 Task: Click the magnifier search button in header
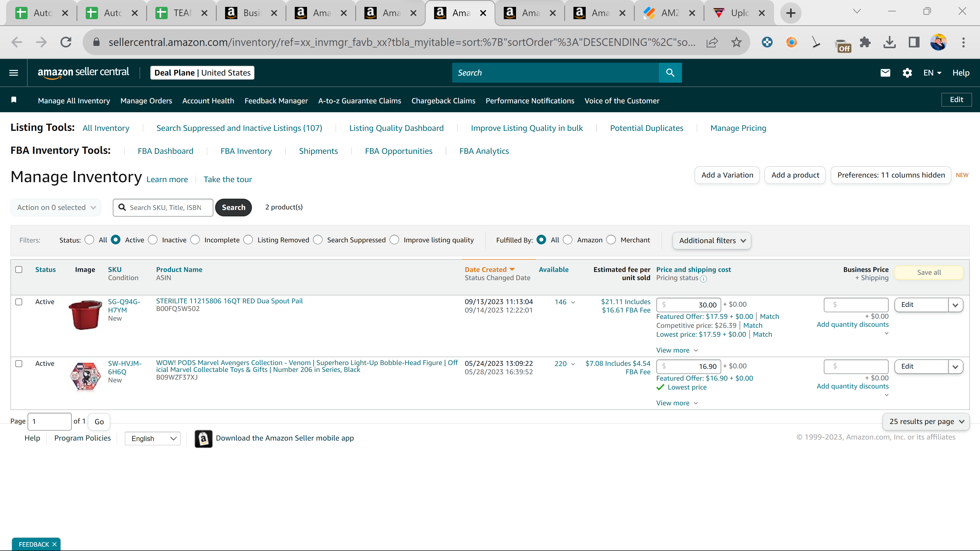(670, 73)
